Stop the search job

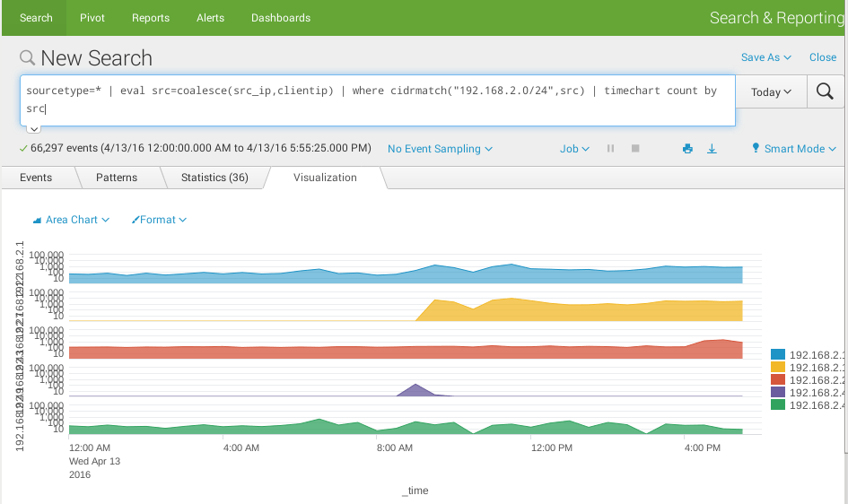[x=635, y=149]
